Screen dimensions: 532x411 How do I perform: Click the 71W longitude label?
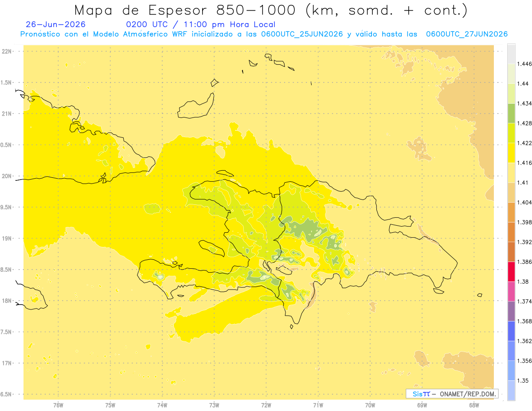click(x=318, y=405)
